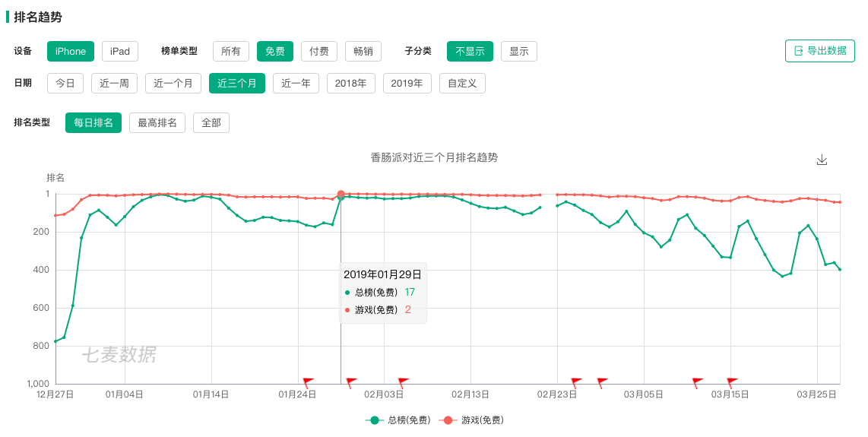Viewport: 868px width, 437px height.
Task: Choose the 近一周 date range
Action: (x=114, y=83)
